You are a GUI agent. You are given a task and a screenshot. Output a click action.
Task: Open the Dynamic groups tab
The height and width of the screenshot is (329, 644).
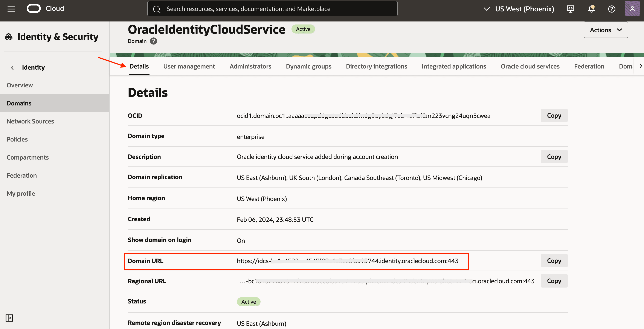(x=308, y=66)
